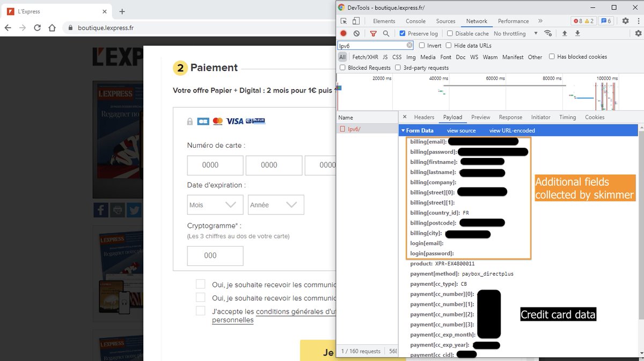The image size is (644, 361).
Task: Reload the boutique.lexpress.fr page
Action: pos(38,28)
